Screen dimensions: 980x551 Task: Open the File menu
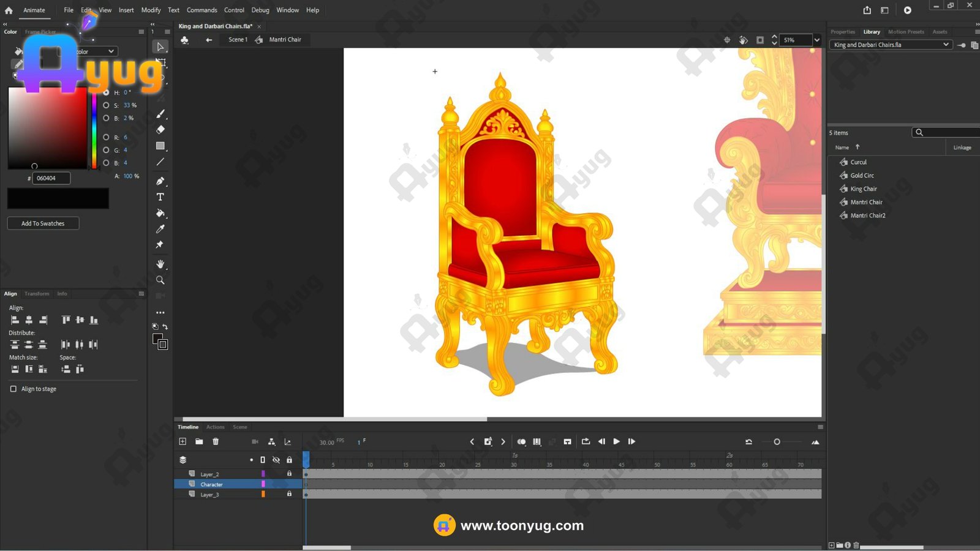pyautogui.click(x=69, y=10)
